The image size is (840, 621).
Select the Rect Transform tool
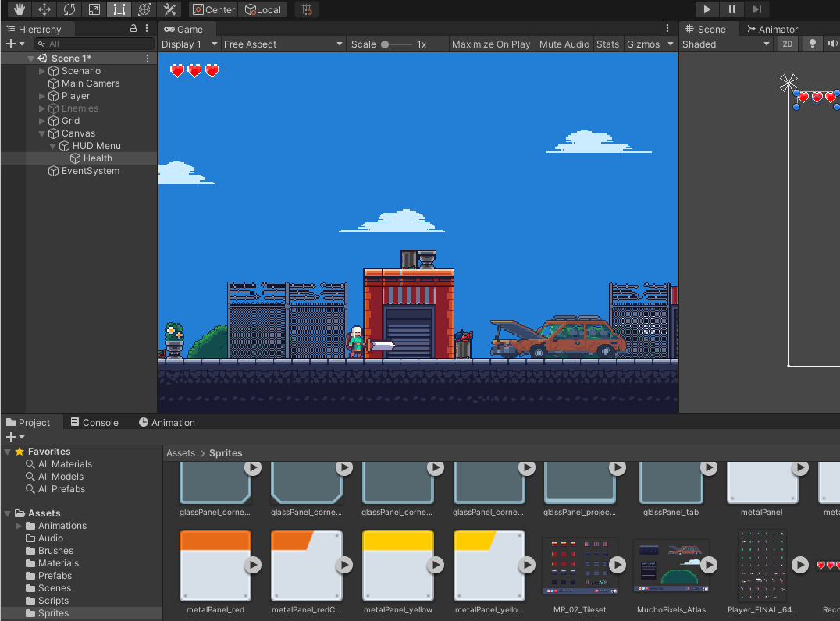click(119, 9)
